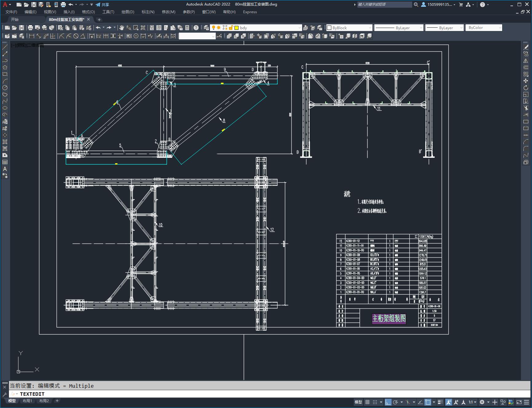Choose the Circle draw tool
532x408 pixels.
pos(5,88)
